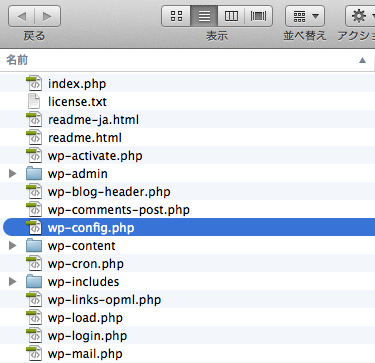Select the wp-includes folder name
Viewport: 375px width, 363px height.
pyautogui.click(x=83, y=282)
